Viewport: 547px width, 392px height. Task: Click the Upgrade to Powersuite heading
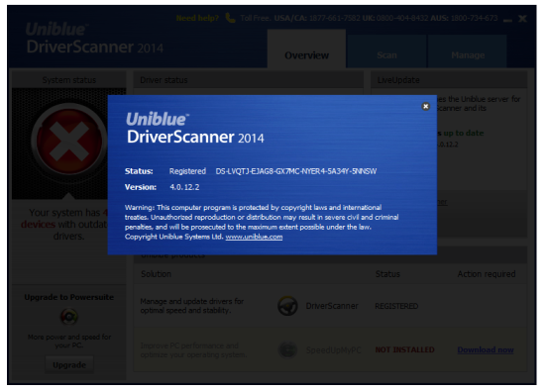point(69,297)
